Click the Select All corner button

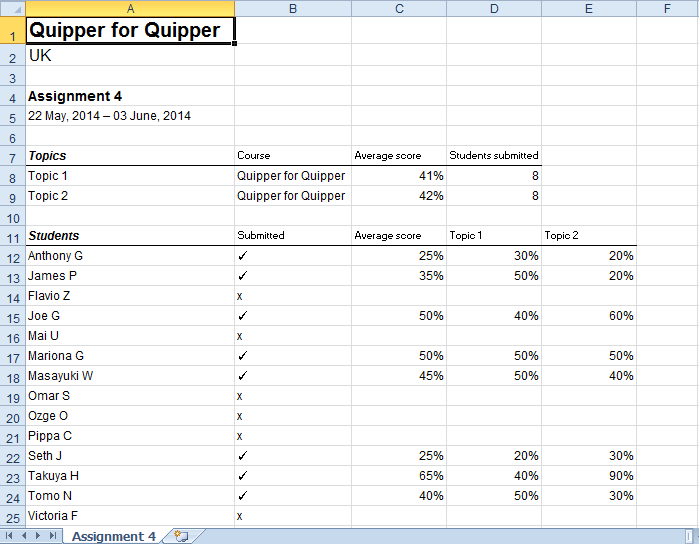pos(12,8)
